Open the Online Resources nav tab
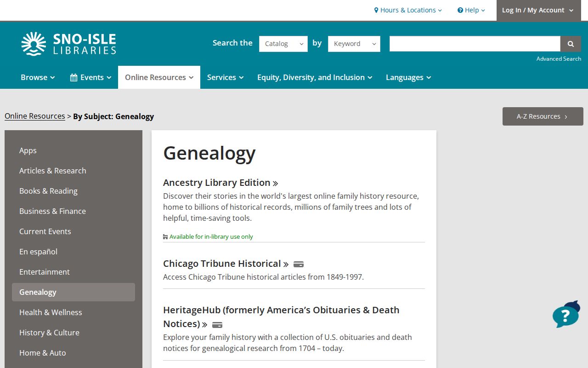 (x=159, y=77)
